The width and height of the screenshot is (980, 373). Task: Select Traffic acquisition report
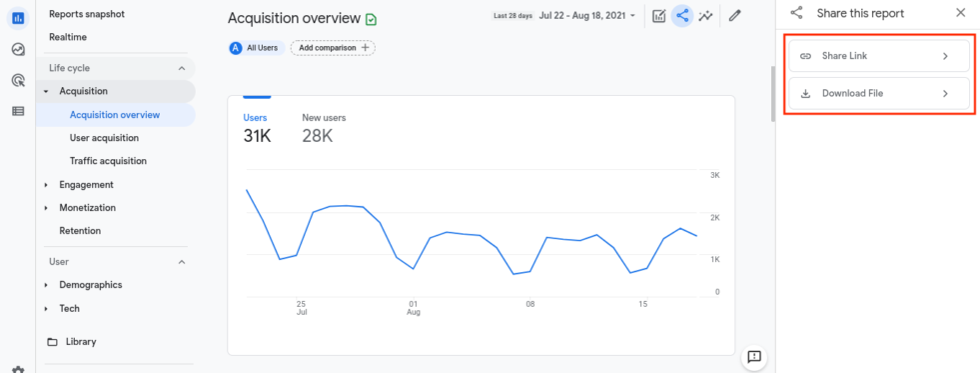click(x=108, y=161)
